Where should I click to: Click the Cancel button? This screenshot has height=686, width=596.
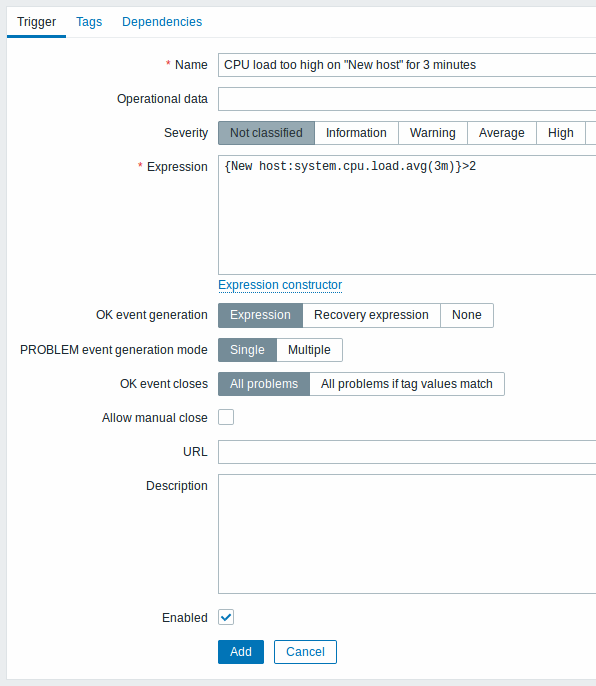click(x=305, y=652)
